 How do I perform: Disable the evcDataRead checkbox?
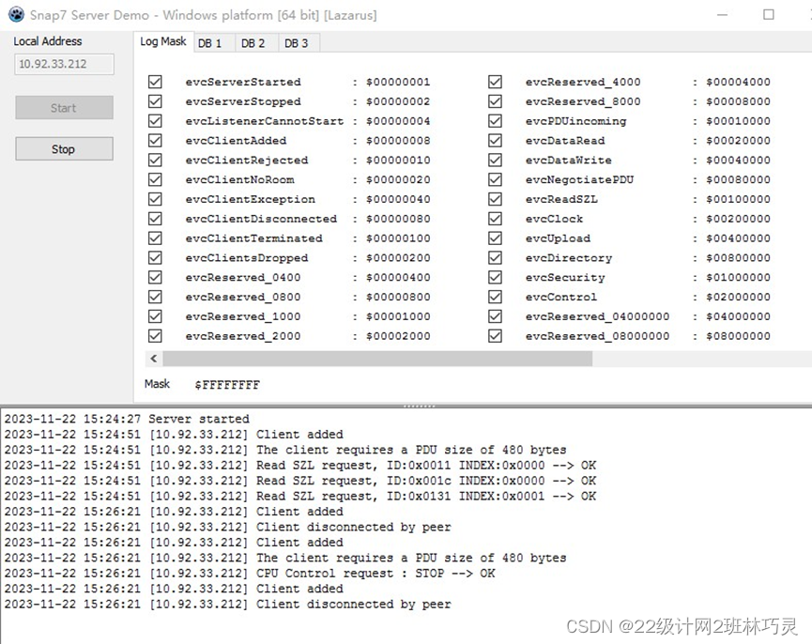tap(495, 140)
